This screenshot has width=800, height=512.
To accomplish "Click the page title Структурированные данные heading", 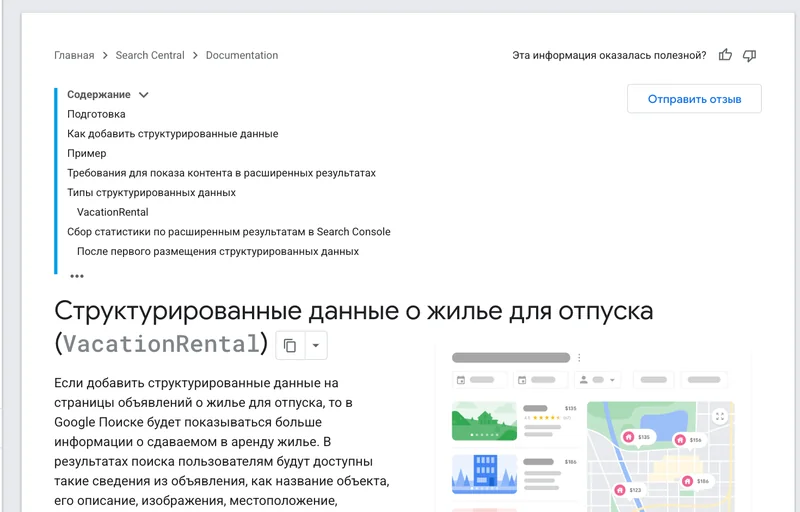I will pyautogui.click(x=354, y=326).
